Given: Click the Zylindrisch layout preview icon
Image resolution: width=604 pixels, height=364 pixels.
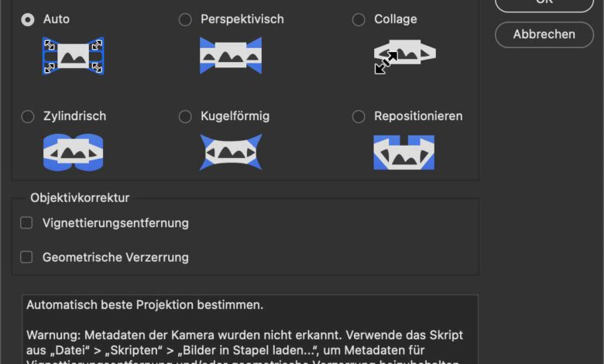Looking at the screenshot, I should click(x=73, y=153).
